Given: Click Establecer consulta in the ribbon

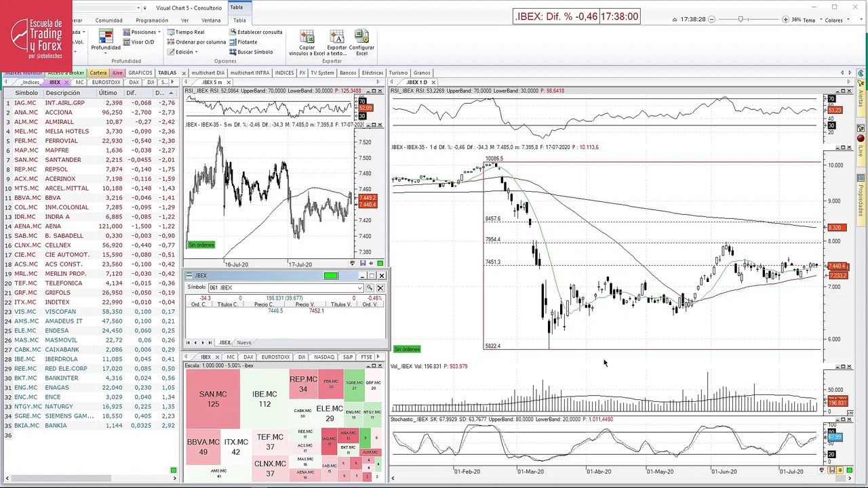Looking at the screenshot, I should pyautogui.click(x=256, y=32).
